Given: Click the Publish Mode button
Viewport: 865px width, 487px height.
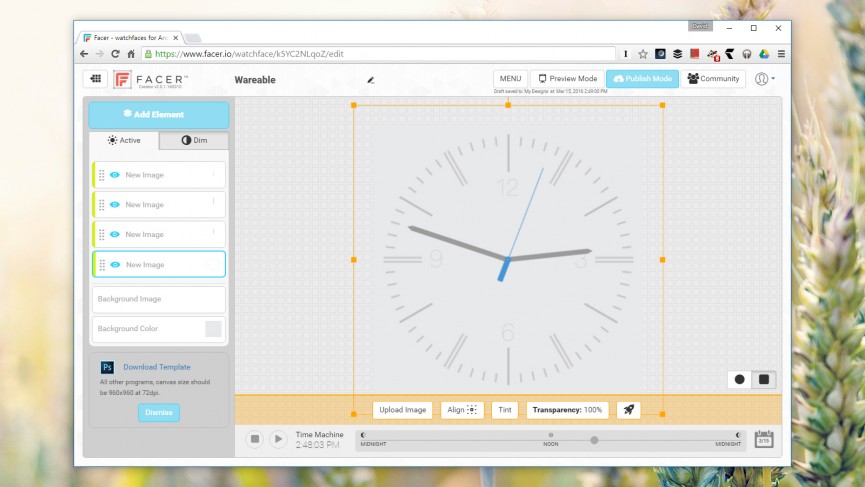Looking at the screenshot, I should pyautogui.click(x=642, y=79).
